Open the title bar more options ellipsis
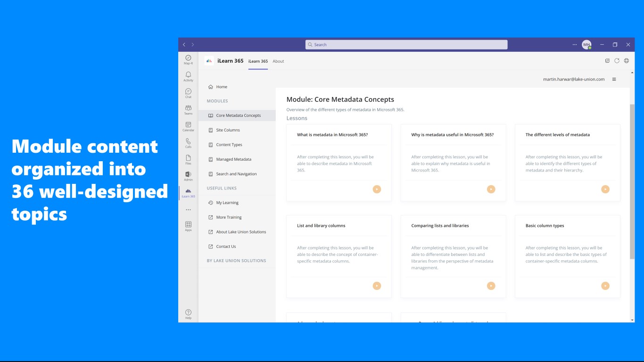This screenshot has height=362, width=644. coord(574,45)
